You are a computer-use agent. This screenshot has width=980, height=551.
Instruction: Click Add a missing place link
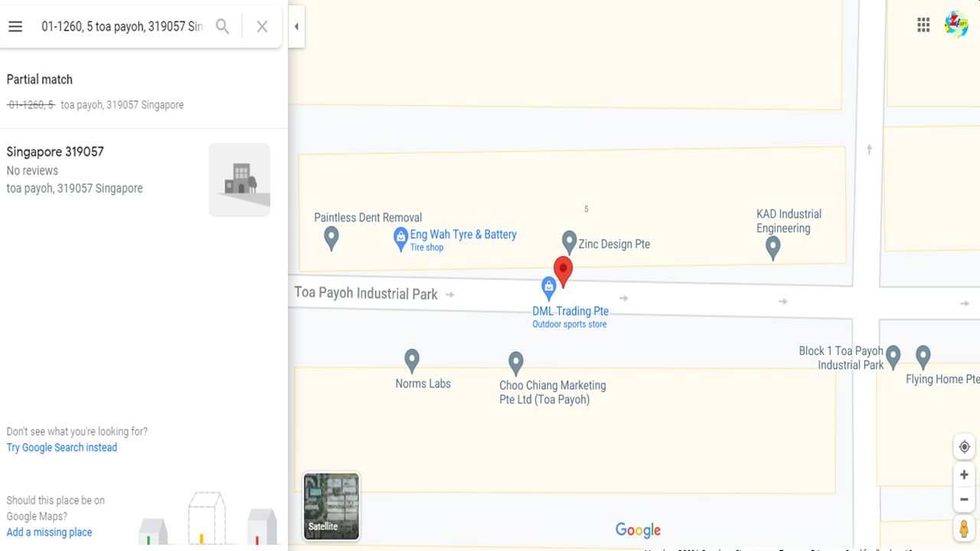[x=49, y=533]
